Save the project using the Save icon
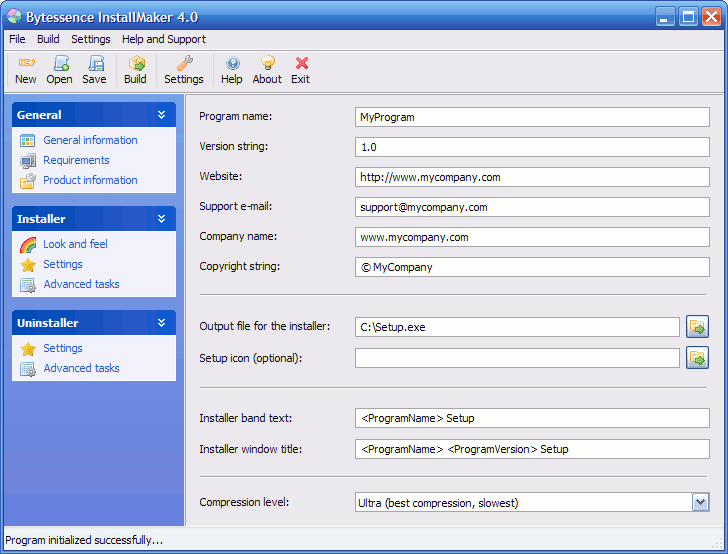Image resolution: width=728 pixels, height=554 pixels. (x=94, y=64)
